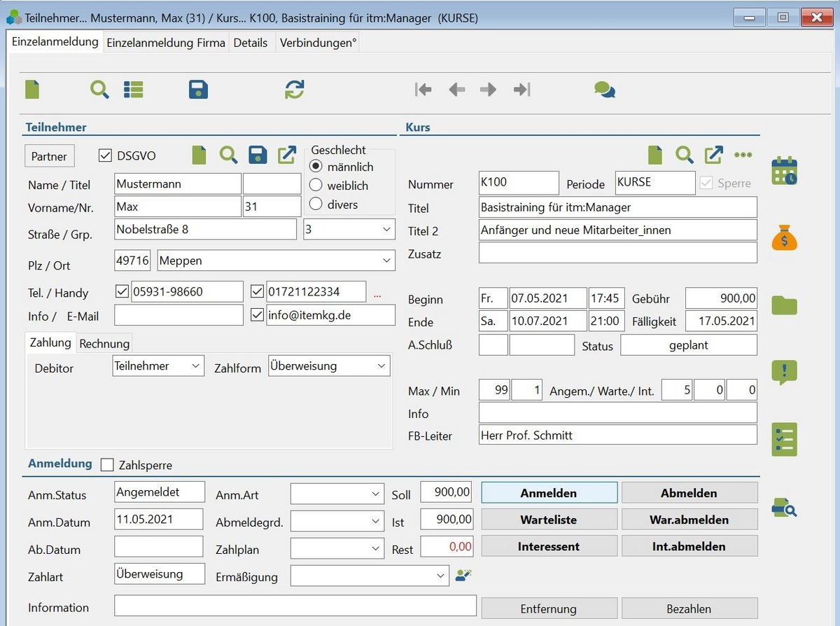The image size is (840, 626).
Task: Click the Abmelden button
Action: tap(689, 493)
